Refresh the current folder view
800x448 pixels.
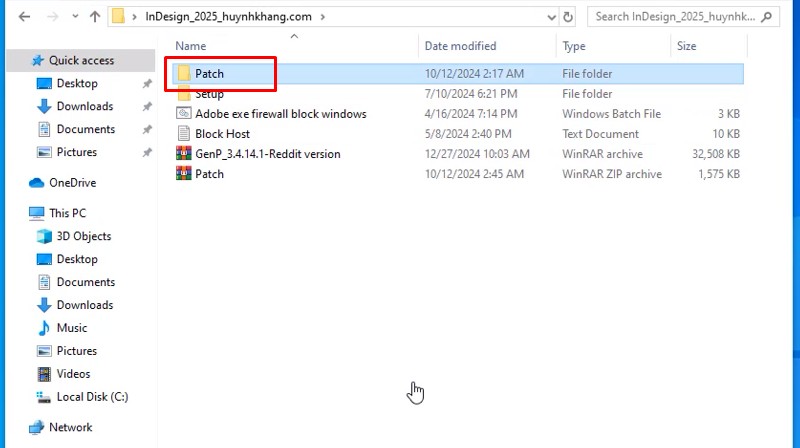(568, 17)
